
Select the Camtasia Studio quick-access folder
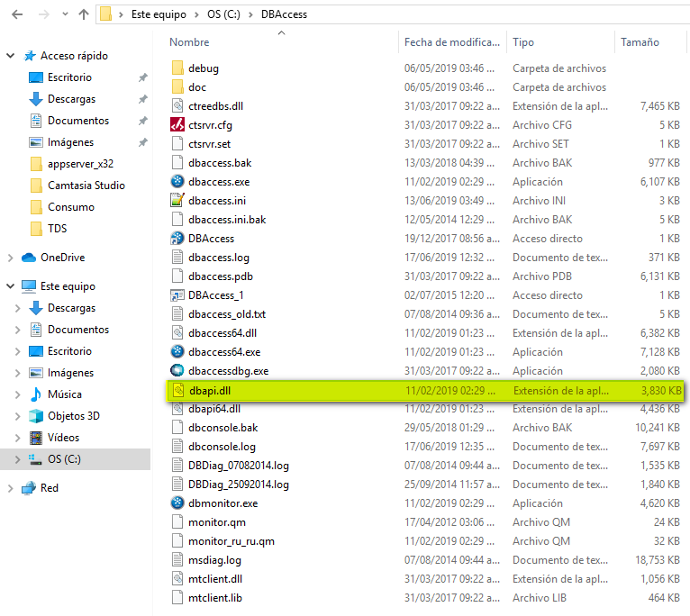coord(86,186)
